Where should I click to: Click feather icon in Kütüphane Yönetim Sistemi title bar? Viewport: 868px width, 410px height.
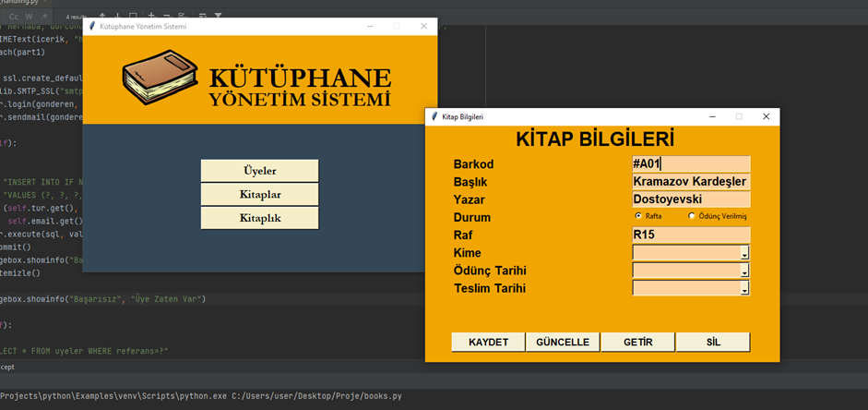coord(92,26)
